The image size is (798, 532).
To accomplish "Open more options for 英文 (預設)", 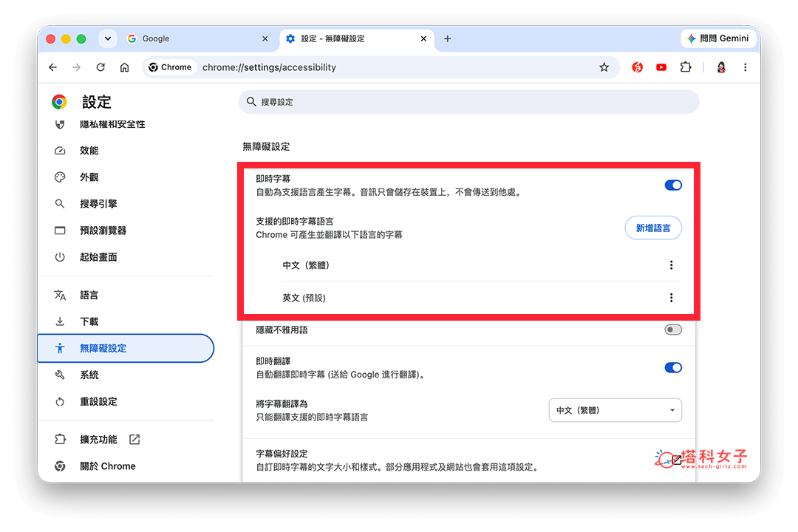I will 671,298.
